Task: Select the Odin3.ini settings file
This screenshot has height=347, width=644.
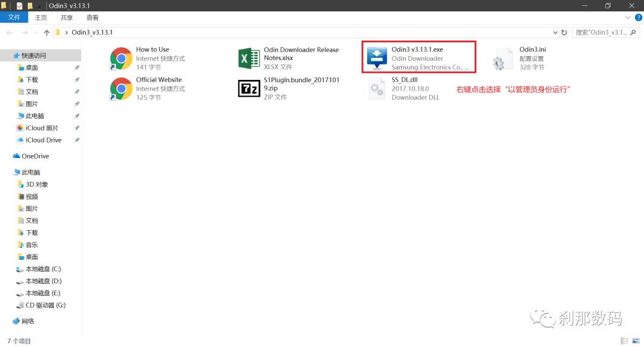Action: (501, 58)
